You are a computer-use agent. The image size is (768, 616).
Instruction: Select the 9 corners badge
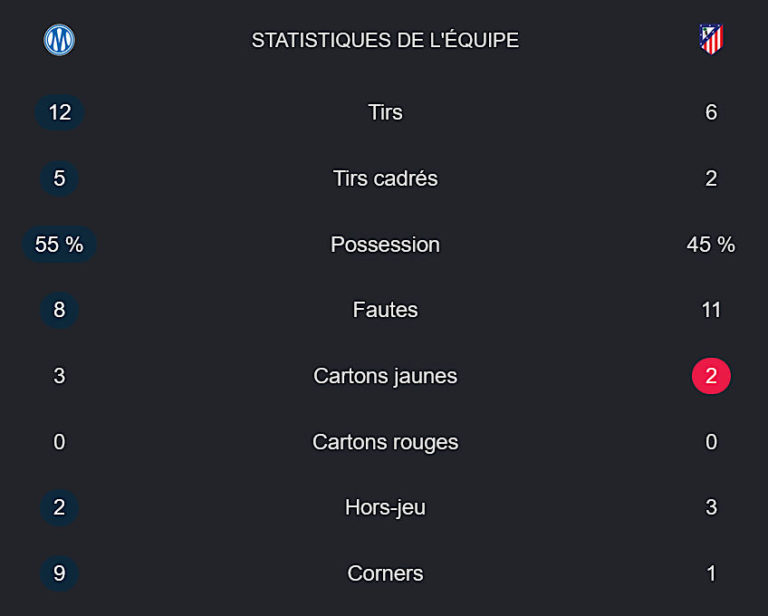tap(59, 573)
